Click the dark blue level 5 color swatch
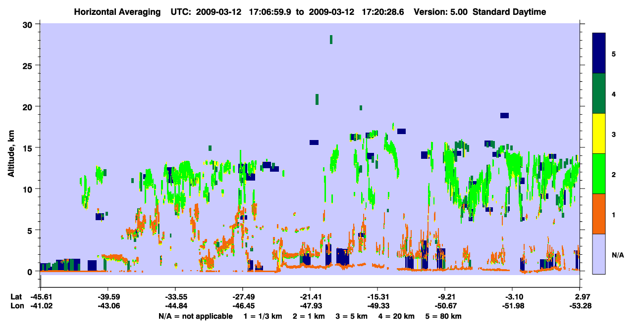The width and height of the screenshot is (644, 330). coord(599,53)
